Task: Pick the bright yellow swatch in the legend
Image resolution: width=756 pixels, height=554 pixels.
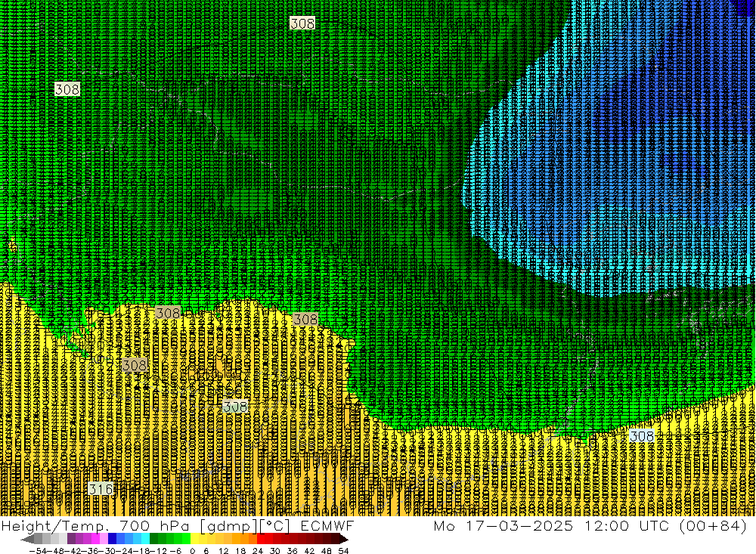Action: (194, 540)
